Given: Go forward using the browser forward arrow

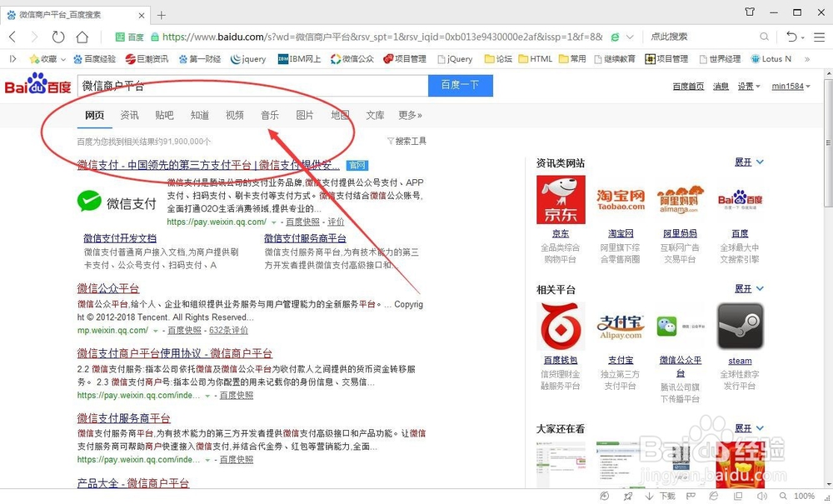Looking at the screenshot, I should tap(34, 37).
